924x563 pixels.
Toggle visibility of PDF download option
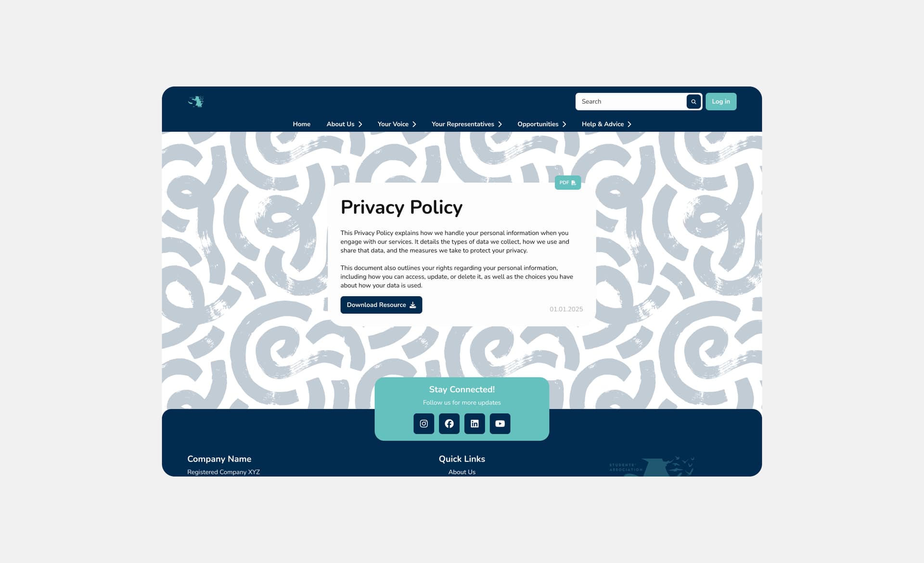(x=567, y=183)
